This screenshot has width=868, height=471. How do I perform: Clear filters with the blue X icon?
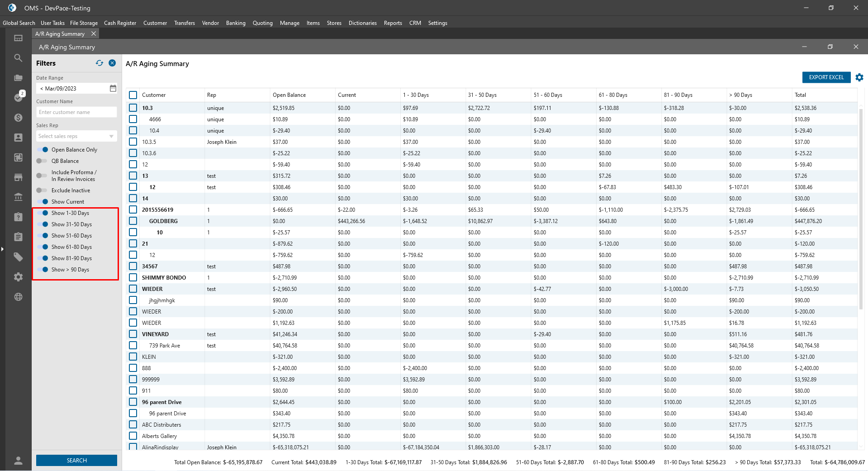point(112,63)
